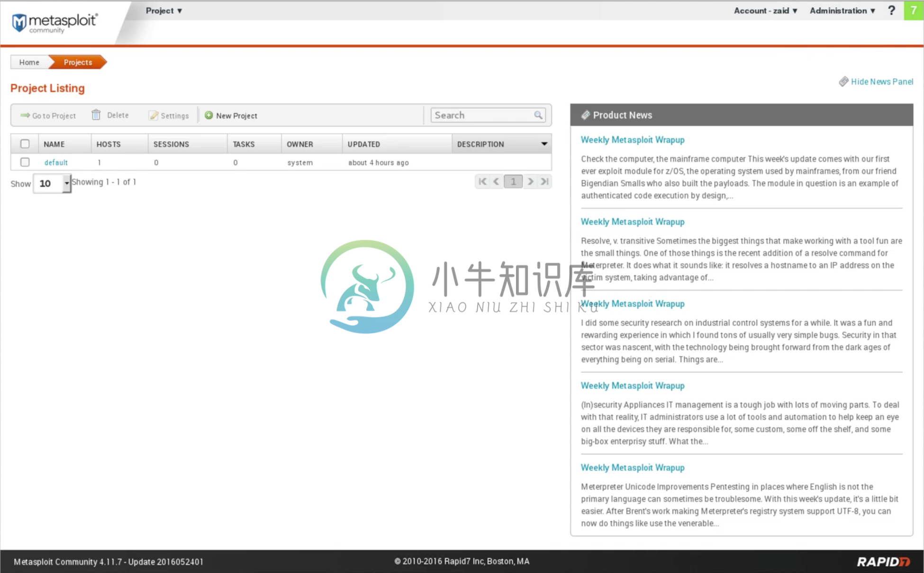
Task: Sort projects by DESCRIPTION column
Action: [x=480, y=144]
